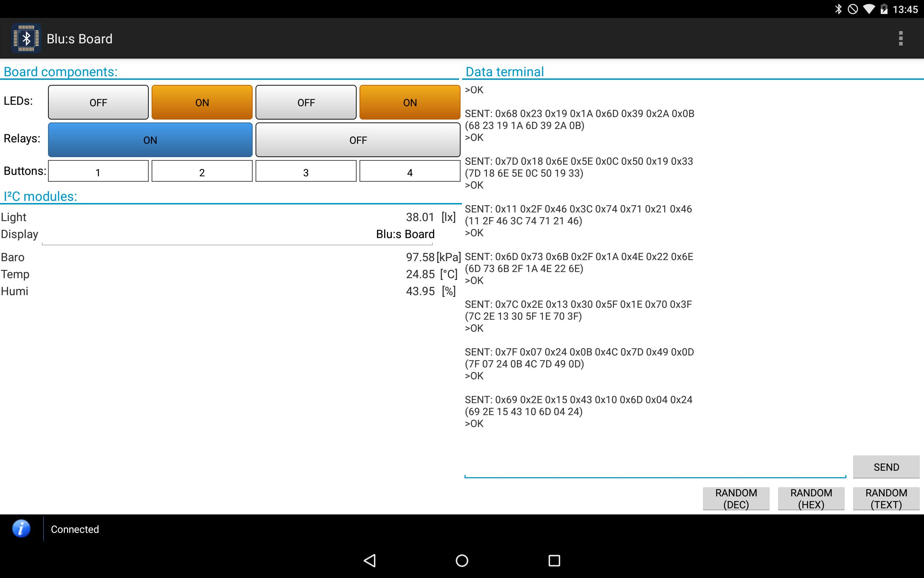The height and width of the screenshot is (578, 924).
Task: Tap the 'Connected' status text
Action: (x=75, y=529)
